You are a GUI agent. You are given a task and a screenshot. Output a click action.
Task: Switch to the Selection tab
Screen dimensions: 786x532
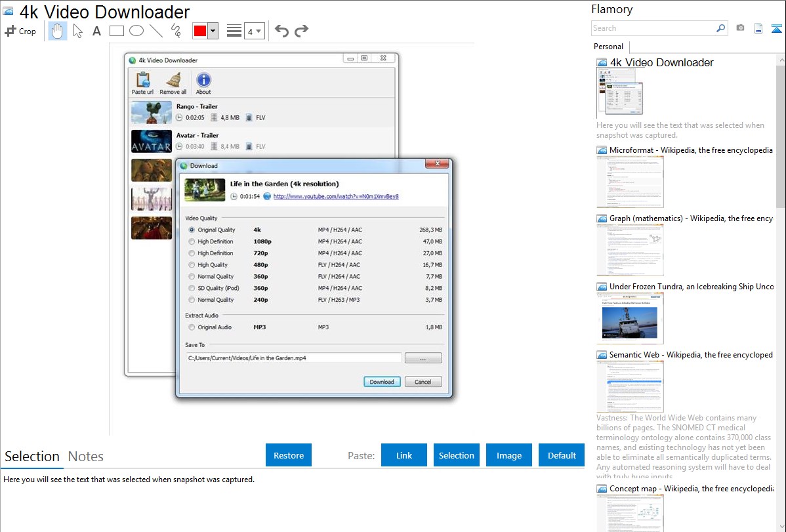click(32, 457)
